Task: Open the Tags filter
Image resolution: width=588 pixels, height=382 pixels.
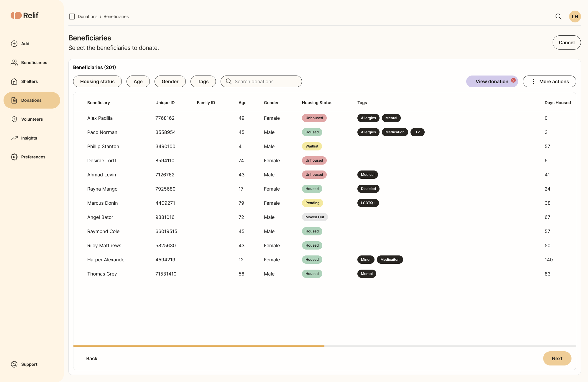Action: point(203,81)
